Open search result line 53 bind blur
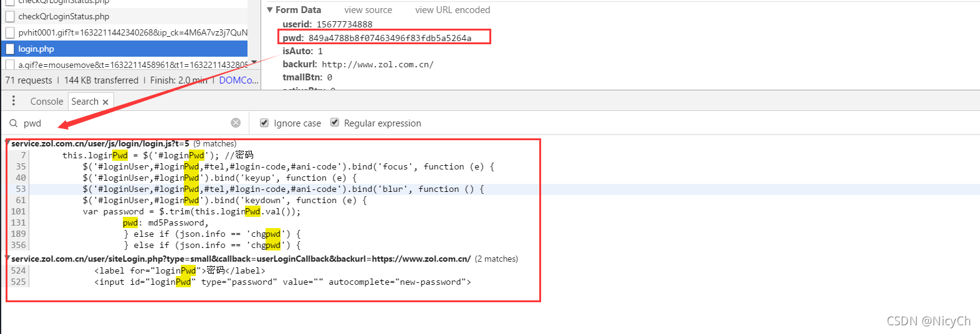The image size is (980, 334). point(283,189)
